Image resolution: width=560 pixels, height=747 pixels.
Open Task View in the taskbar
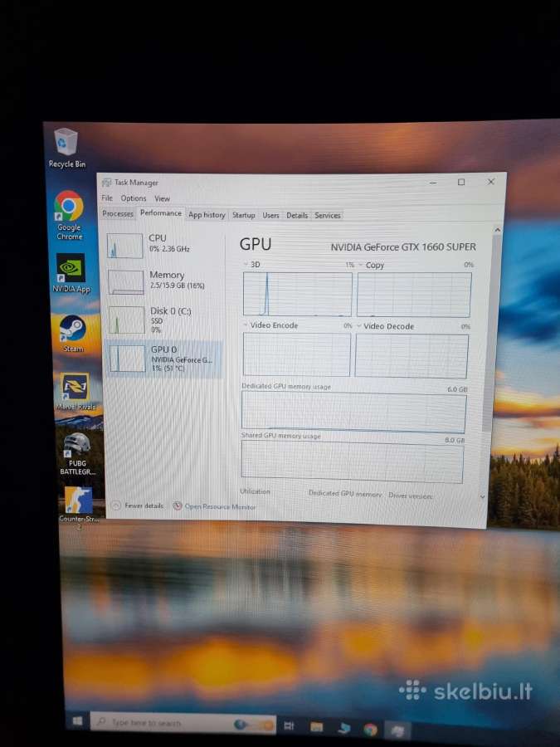point(289,725)
